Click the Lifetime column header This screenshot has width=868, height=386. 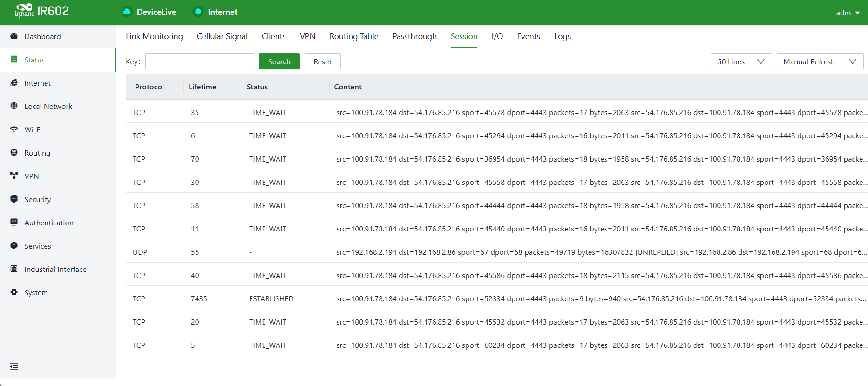pos(203,87)
